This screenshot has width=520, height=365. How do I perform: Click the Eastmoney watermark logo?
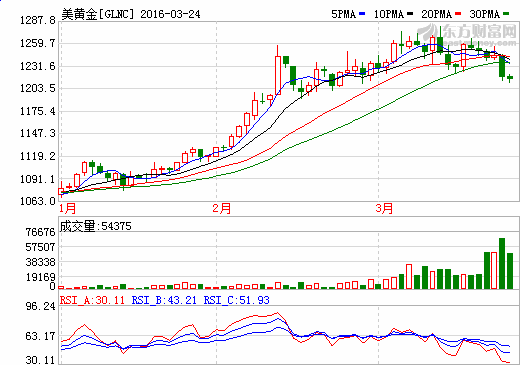click(x=467, y=35)
